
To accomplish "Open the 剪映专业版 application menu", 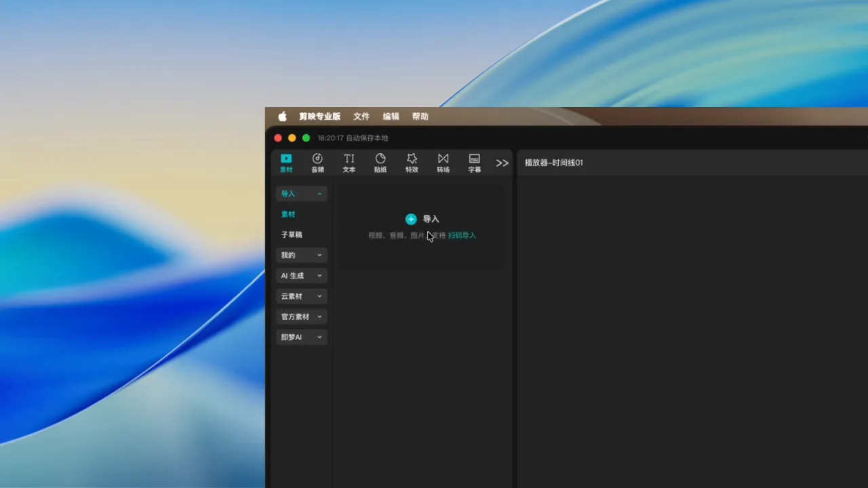I will pos(320,117).
